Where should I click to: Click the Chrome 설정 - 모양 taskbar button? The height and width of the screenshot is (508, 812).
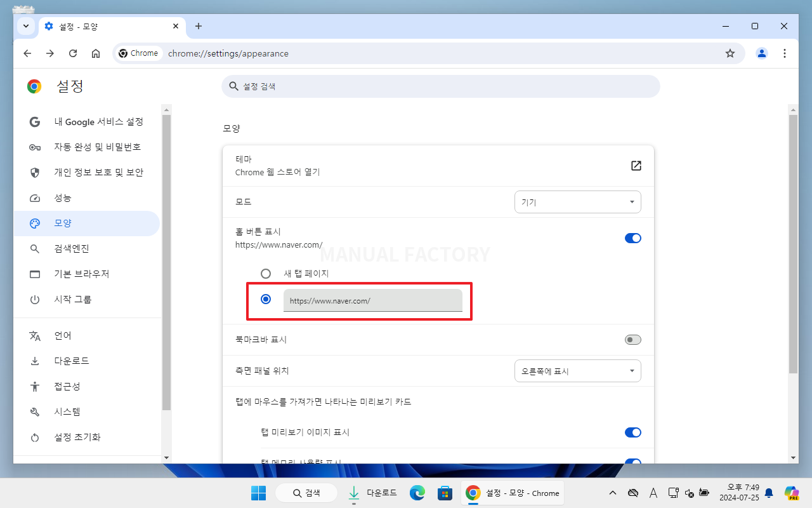pos(513,493)
